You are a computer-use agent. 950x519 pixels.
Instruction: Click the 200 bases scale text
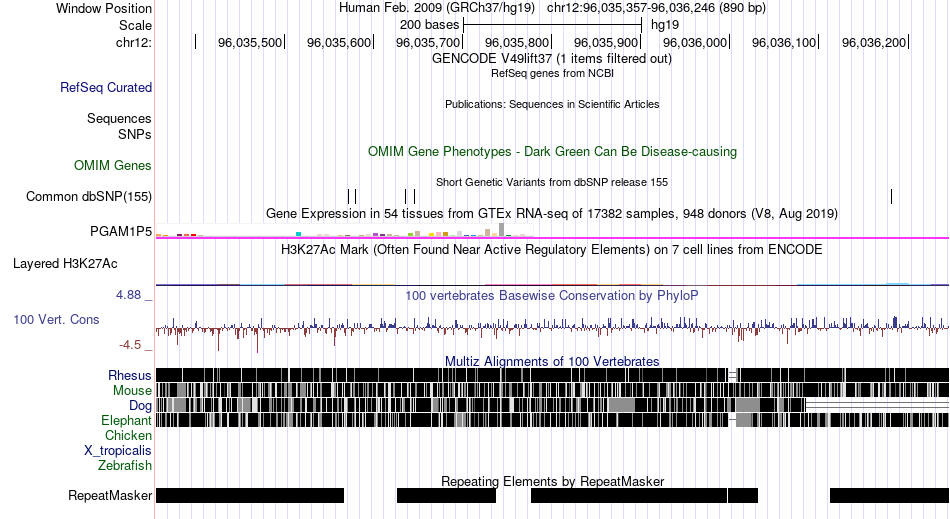[x=429, y=25]
